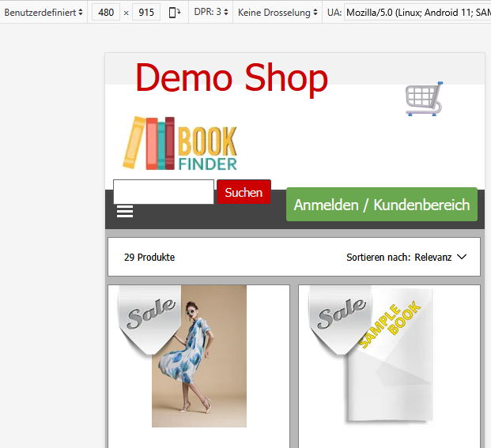The height and width of the screenshot is (448, 491).
Task: Rotate the device viewport orientation
Action: click(x=175, y=13)
